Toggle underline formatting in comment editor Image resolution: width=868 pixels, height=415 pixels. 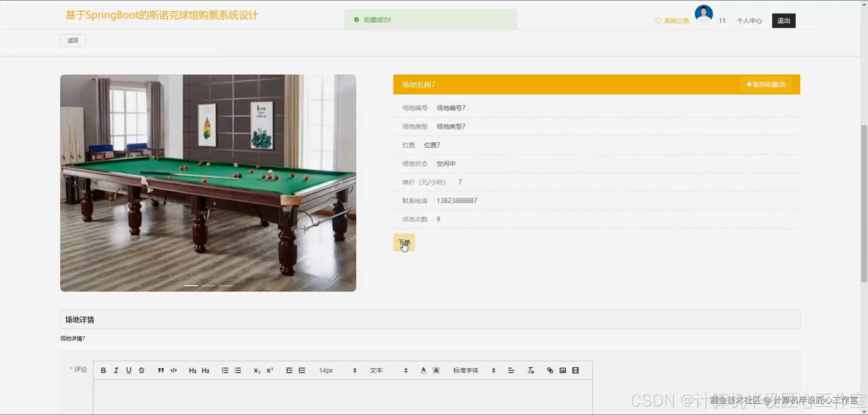pos(129,370)
